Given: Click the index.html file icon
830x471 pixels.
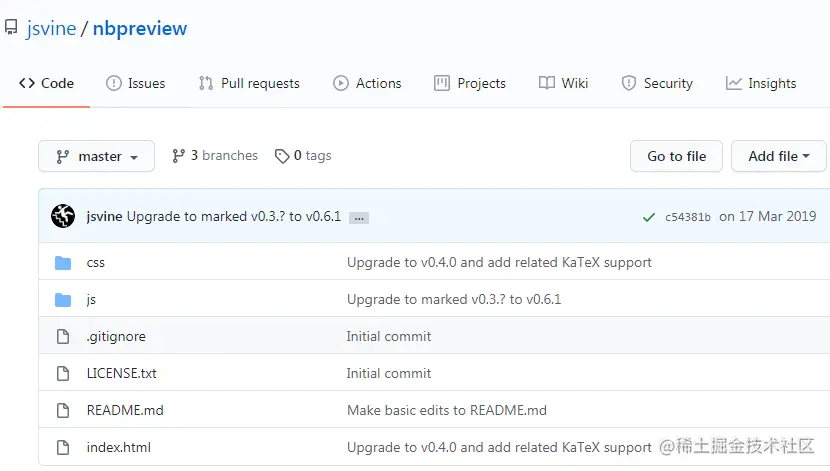Looking at the screenshot, I should 63,448.
